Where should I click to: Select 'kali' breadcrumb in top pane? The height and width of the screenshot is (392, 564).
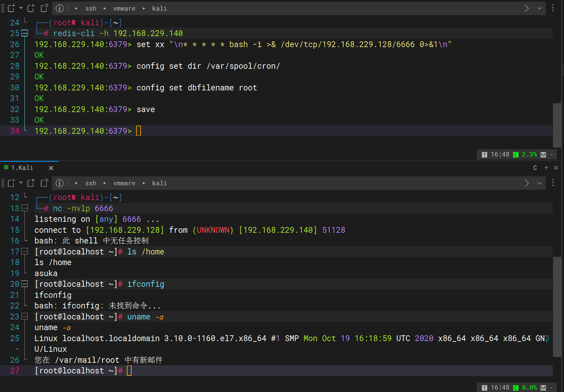(x=159, y=9)
